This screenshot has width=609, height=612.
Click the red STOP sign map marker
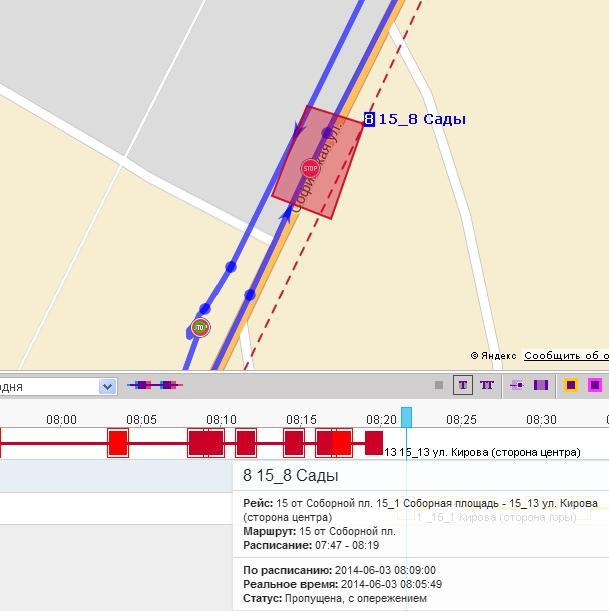[309, 168]
